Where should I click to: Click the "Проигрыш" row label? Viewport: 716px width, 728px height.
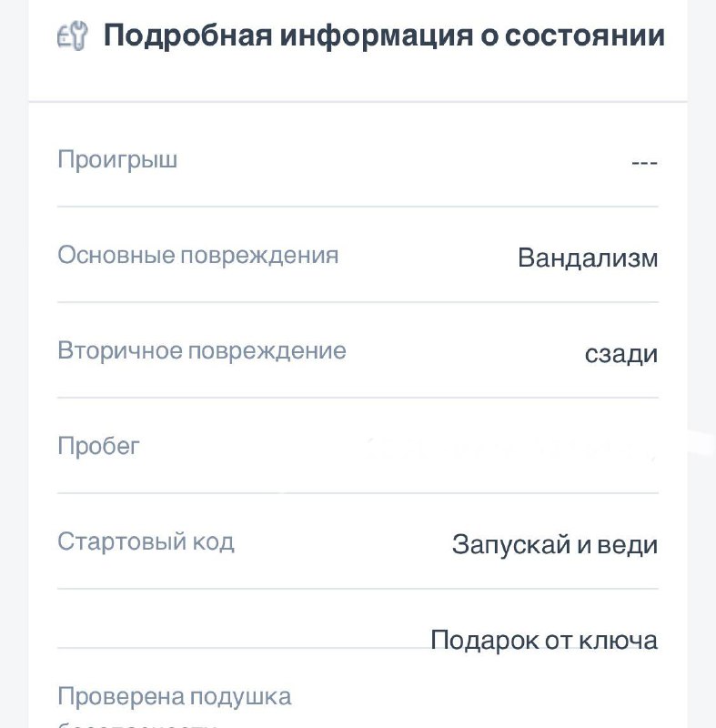click(117, 160)
